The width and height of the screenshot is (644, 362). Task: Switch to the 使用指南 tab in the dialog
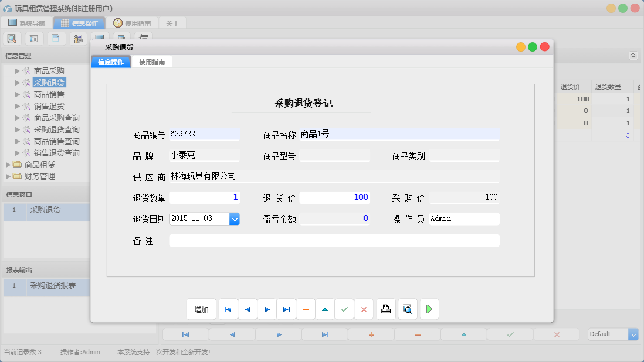click(x=151, y=61)
